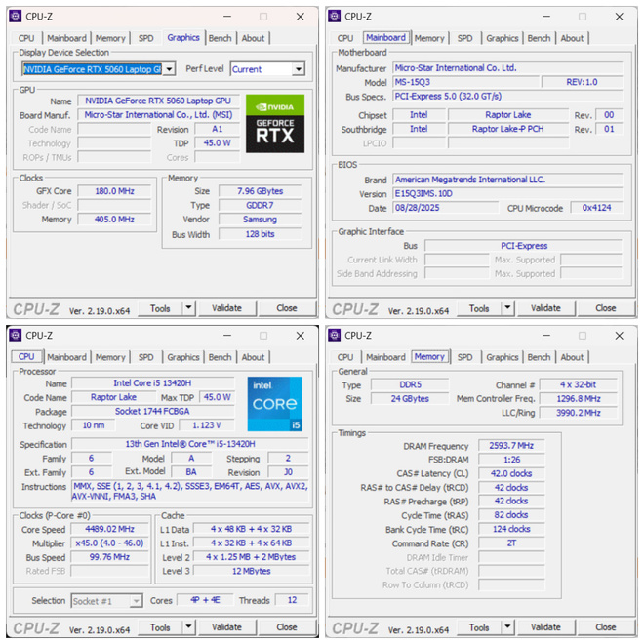Open Bench tab in Graphics window
The width and height of the screenshot is (644, 644).
(220, 38)
